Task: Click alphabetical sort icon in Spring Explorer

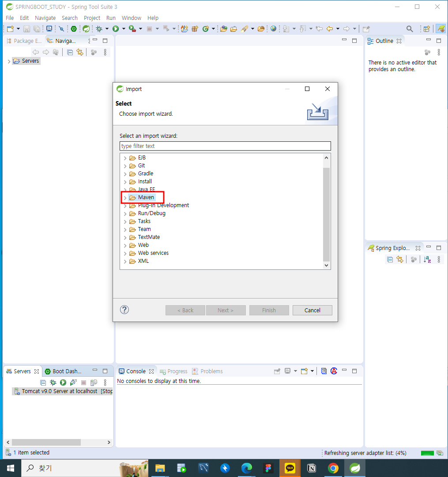Action: tap(427, 260)
